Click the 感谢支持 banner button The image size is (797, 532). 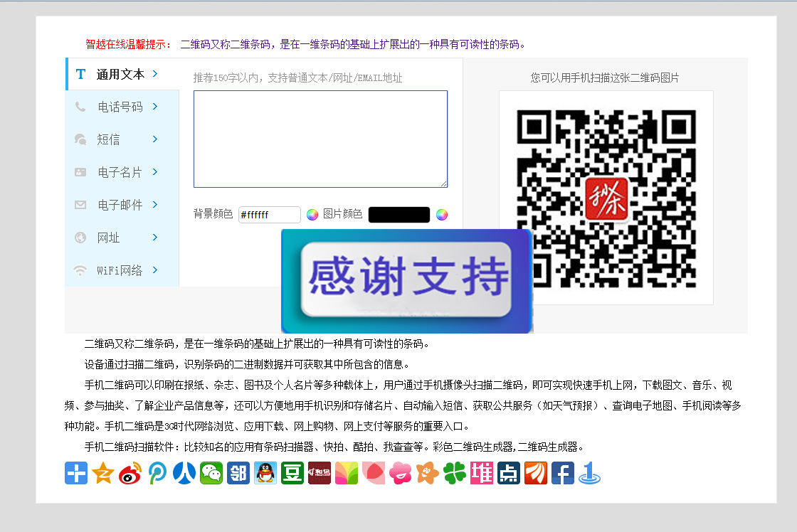[406, 281]
